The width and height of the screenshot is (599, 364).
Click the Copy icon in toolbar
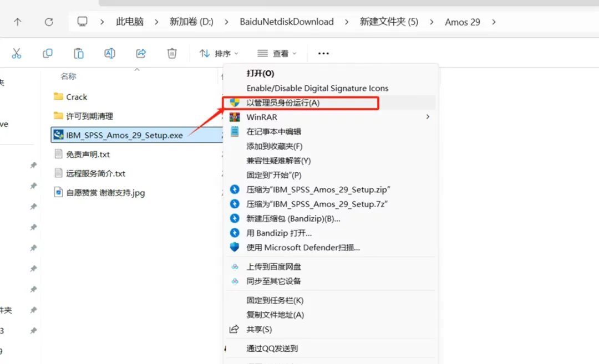(48, 53)
